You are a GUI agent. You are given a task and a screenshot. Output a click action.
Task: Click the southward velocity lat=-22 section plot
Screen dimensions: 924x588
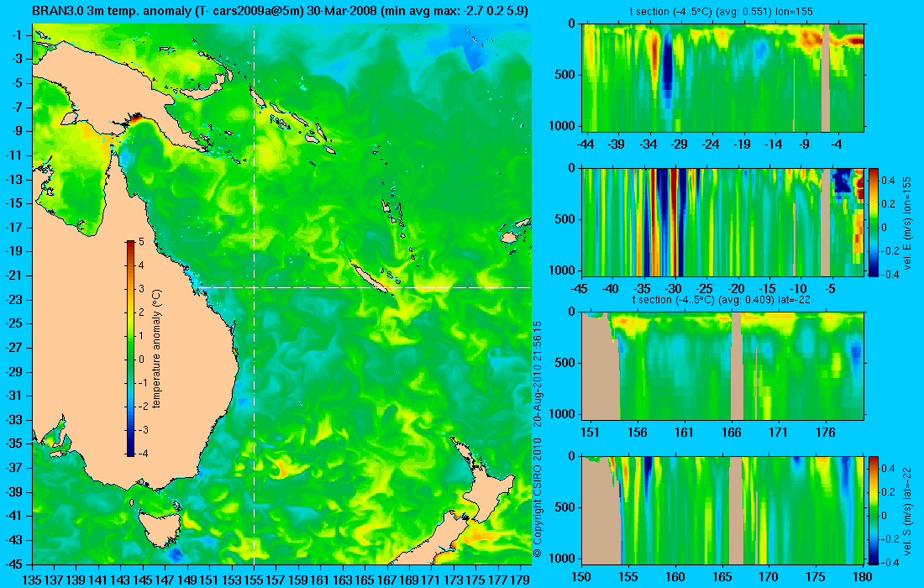click(x=723, y=510)
